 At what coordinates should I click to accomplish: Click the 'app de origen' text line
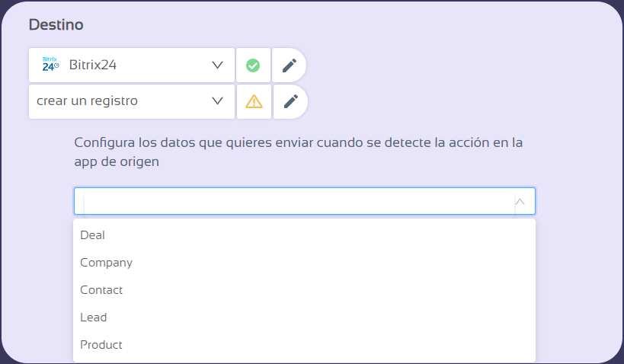[x=117, y=162]
